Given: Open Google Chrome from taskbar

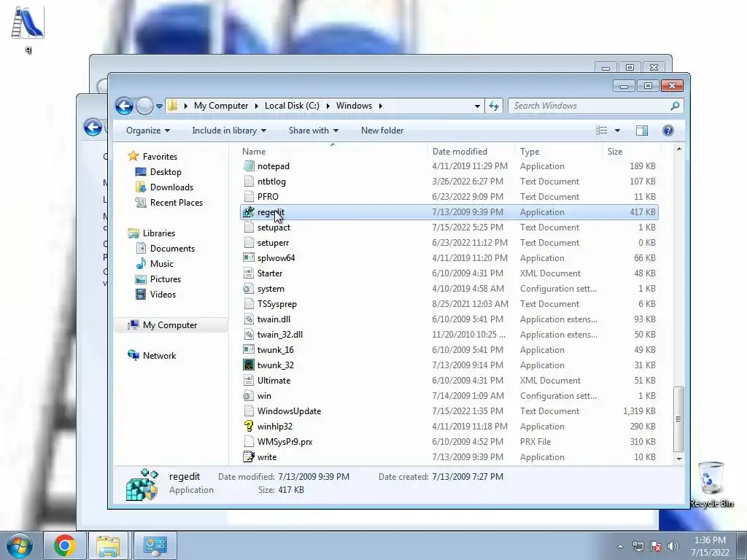Looking at the screenshot, I should tap(64, 545).
